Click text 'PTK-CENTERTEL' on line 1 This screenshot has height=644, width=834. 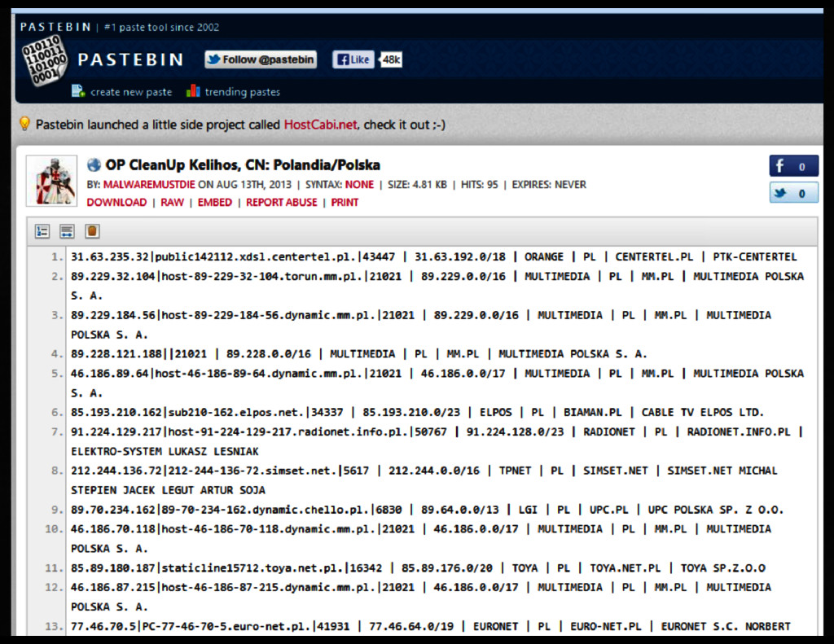755,256
